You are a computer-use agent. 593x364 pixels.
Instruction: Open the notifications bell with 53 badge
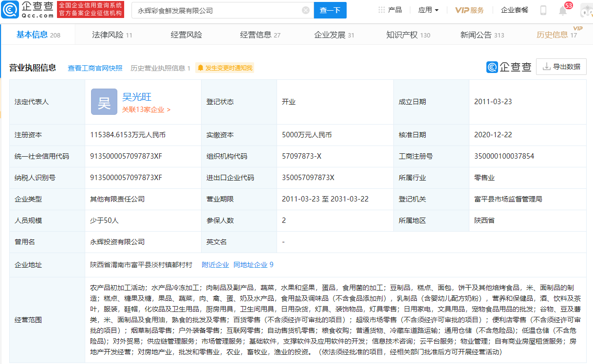tap(563, 10)
